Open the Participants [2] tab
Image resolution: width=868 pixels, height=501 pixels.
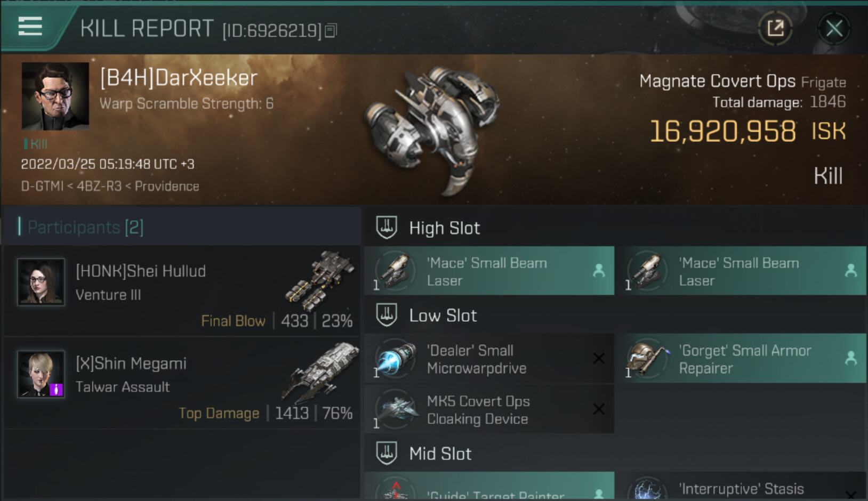(x=85, y=228)
